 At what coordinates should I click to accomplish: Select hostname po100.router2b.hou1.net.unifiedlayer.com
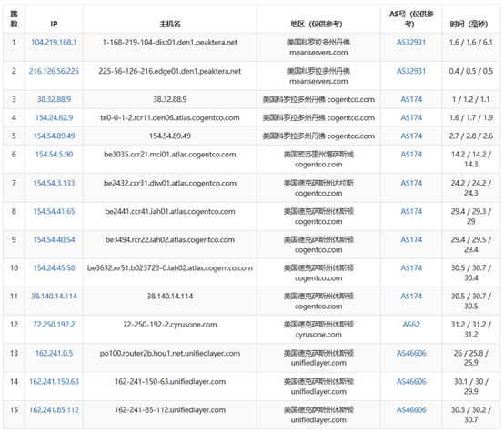170,353
